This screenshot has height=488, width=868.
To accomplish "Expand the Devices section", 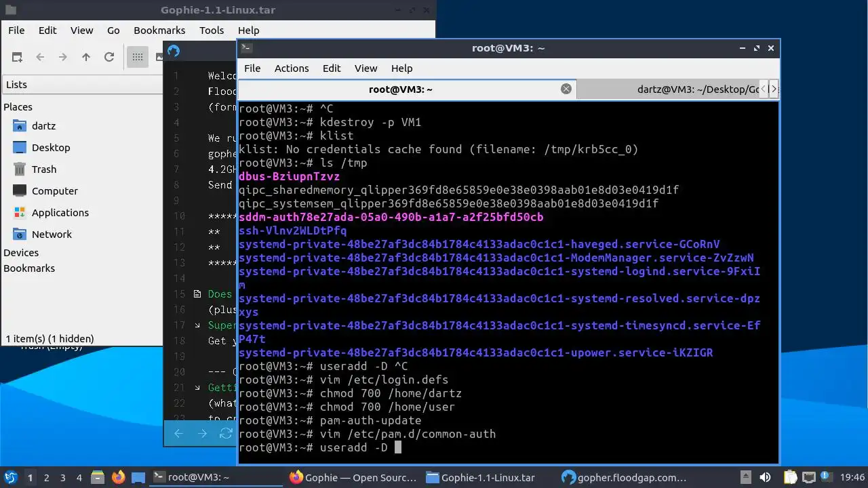I will (21, 253).
